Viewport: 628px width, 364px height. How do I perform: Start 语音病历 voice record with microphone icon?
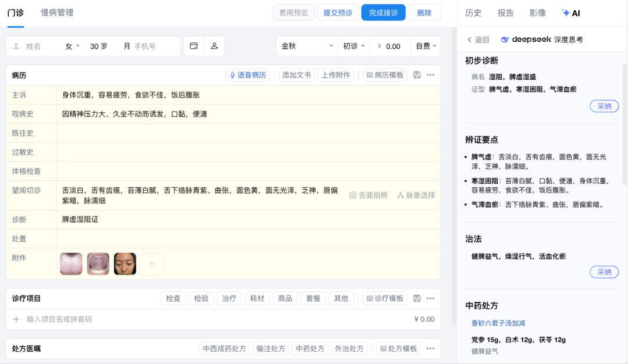tap(248, 75)
